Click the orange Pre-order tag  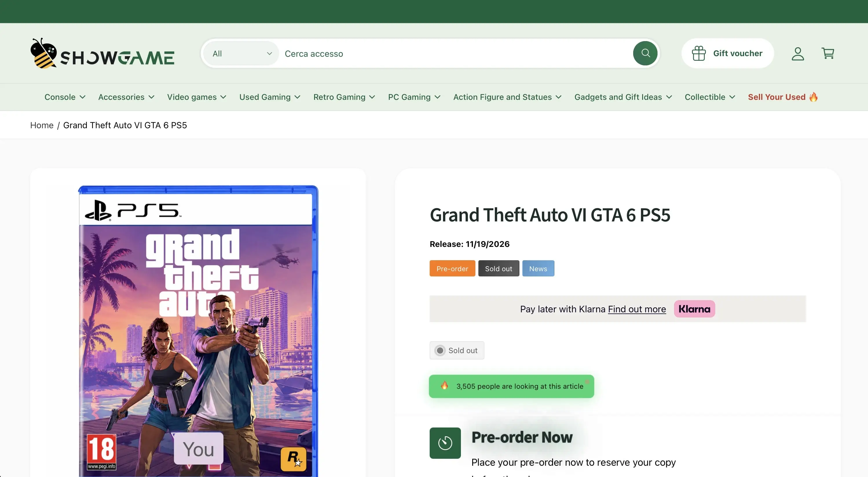tap(452, 269)
